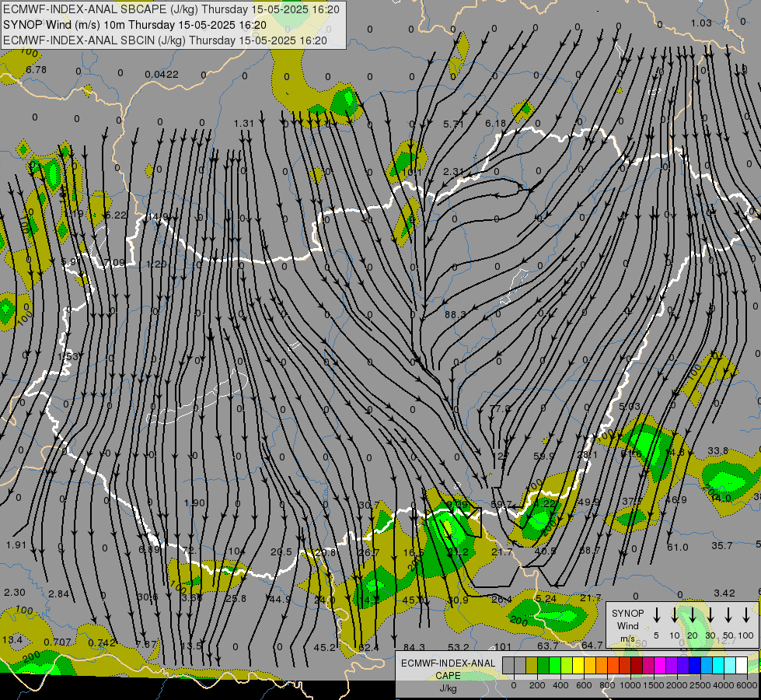Choose the purple swatch in CAPE legend
Screen dimensions: 761x700
coord(672,665)
